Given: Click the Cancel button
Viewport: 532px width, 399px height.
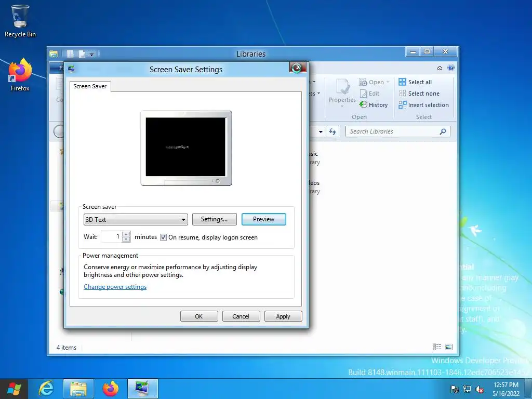Looking at the screenshot, I should tap(241, 316).
